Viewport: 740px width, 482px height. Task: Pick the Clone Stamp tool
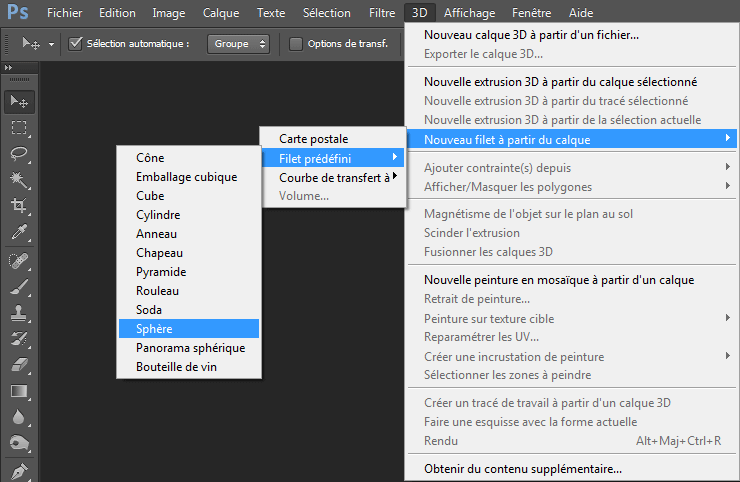[19, 312]
